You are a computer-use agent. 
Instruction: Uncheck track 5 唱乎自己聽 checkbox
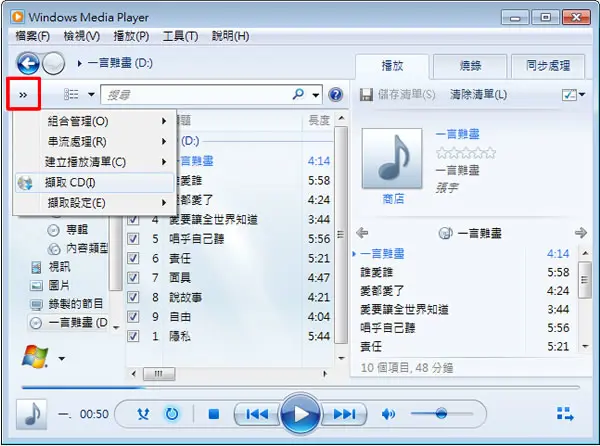coord(133,239)
